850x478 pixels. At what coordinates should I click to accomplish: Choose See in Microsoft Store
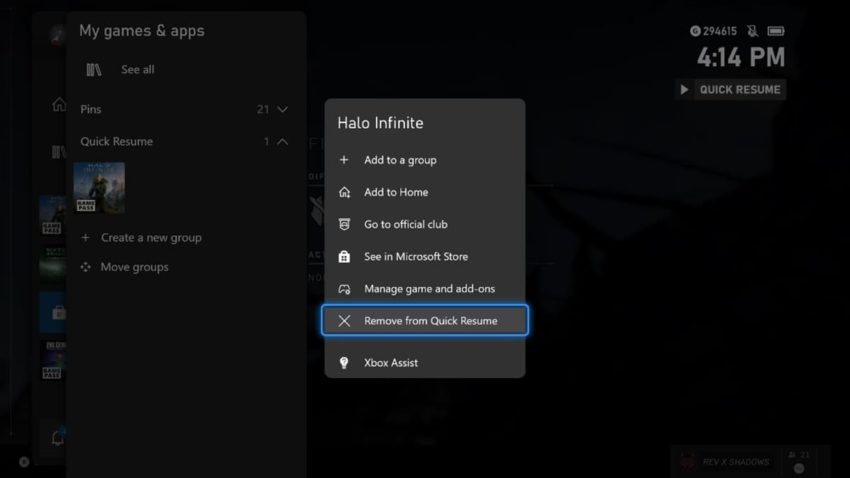point(415,257)
